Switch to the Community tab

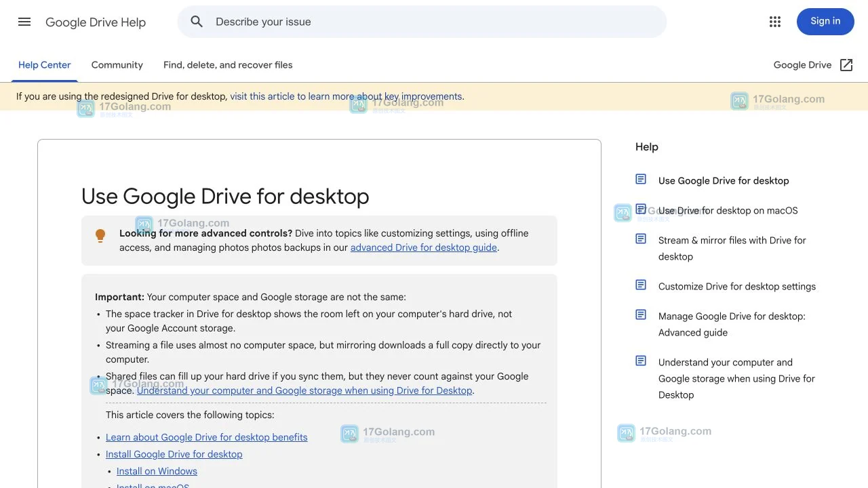117,65
